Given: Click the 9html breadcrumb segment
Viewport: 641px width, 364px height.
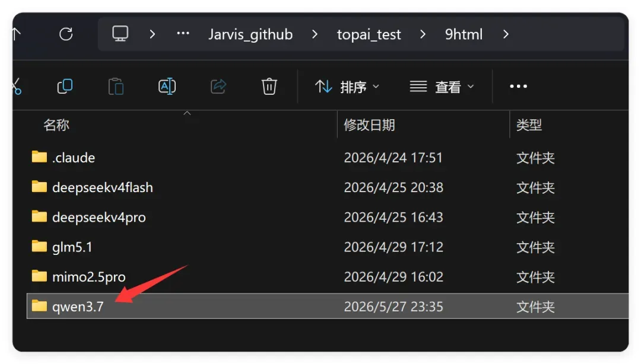Looking at the screenshot, I should 464,34.
